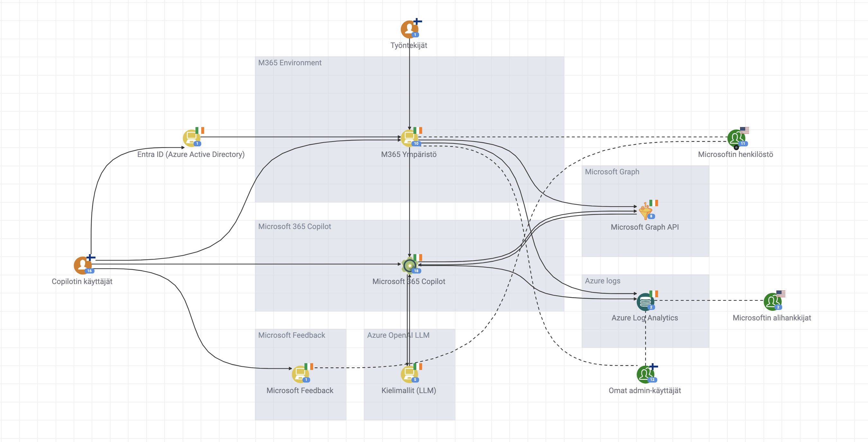The width and height of the screenshot is (868, 442).
Task: Click the M365 Ympäristö node icon
Action: [x=409, y=138]
